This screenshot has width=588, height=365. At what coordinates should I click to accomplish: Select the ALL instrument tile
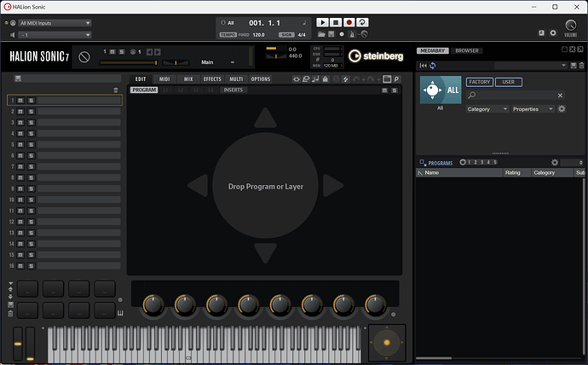[441, 90]
